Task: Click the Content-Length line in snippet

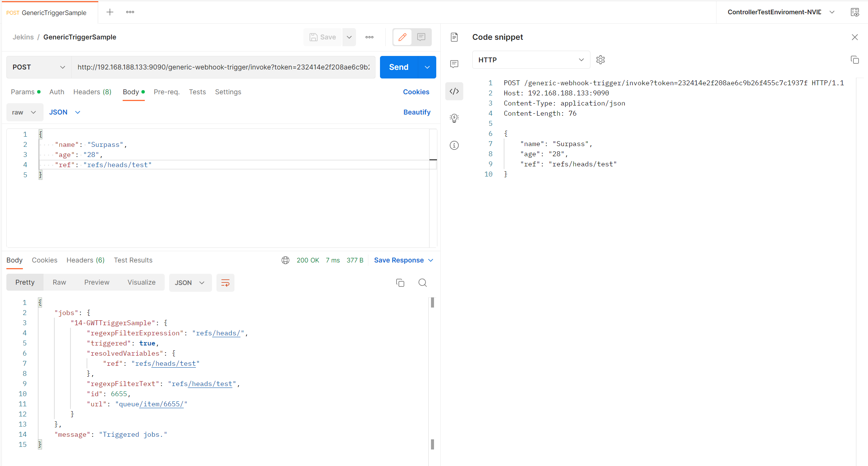Action: 540,113
